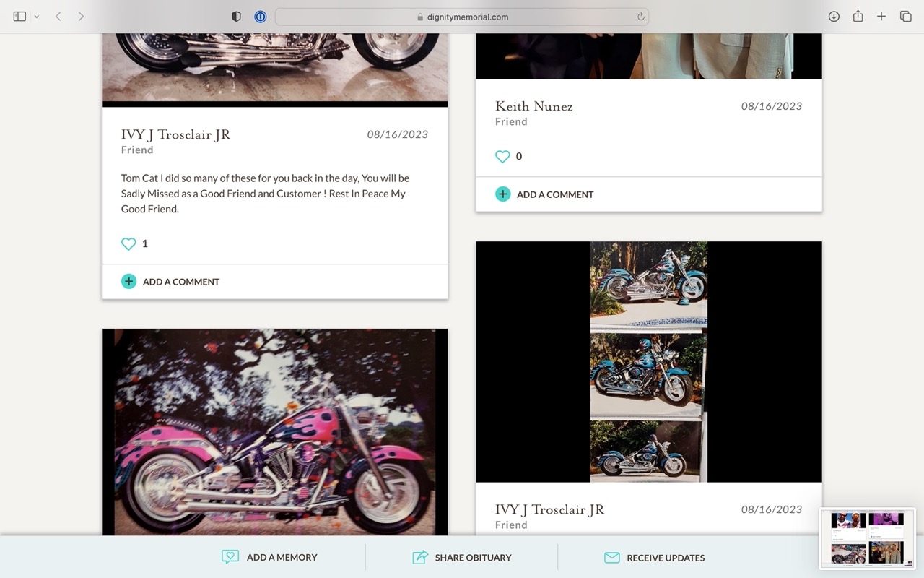The image size is (924, 578).
Task: Click the Add a Memory speech-bubble icon
Action: [x=230, y=557]
